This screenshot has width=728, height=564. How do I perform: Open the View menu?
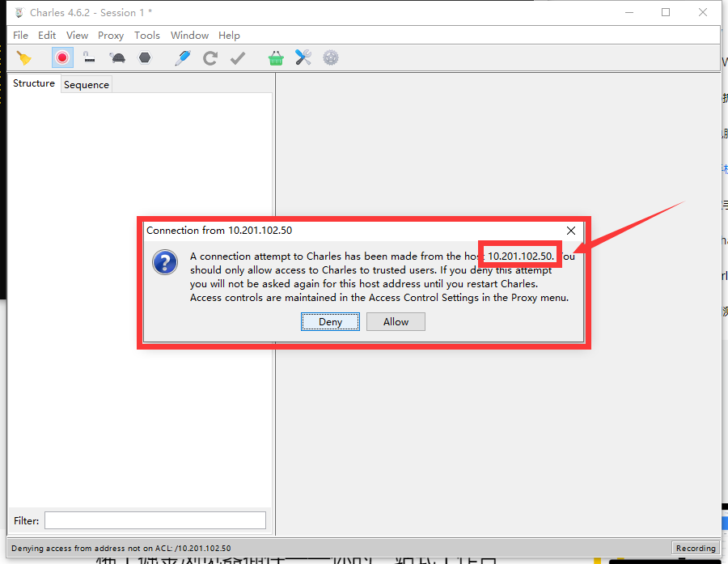coord(77,36)
